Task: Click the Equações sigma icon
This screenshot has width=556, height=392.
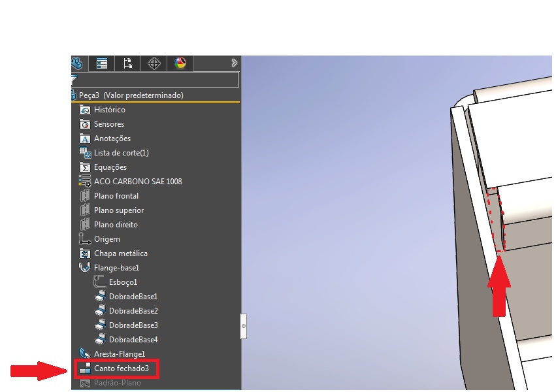Action: click(x=85, y=167)
